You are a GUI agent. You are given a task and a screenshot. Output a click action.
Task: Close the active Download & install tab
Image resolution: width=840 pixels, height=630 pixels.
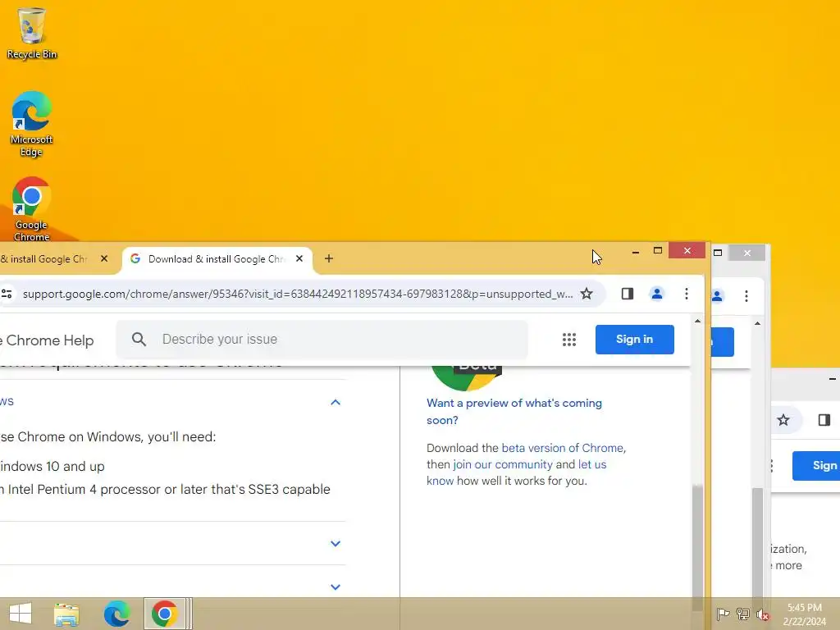[x=299, y=258]
